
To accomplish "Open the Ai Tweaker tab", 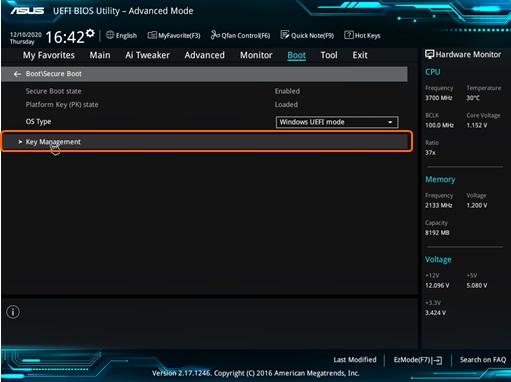I will 147,55.
